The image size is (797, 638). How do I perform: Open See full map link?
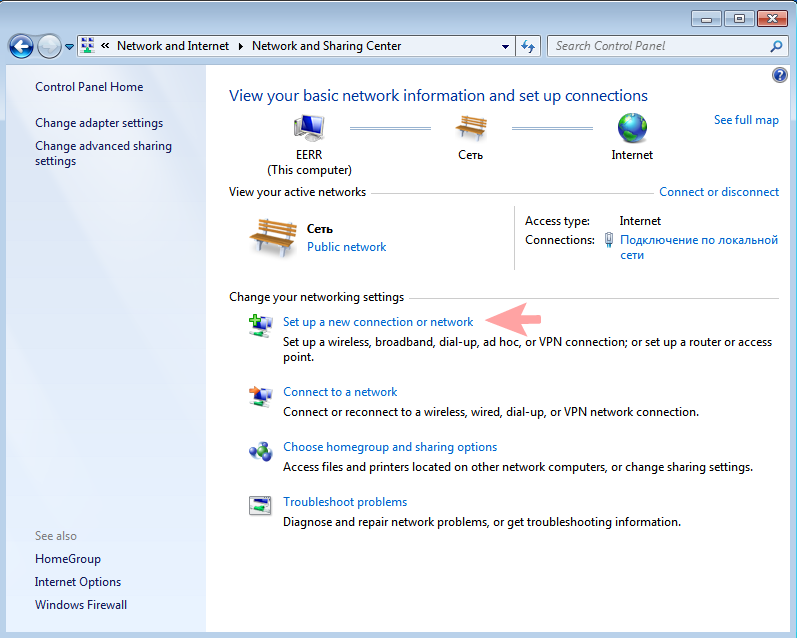pyautogui.click(x=746, y=120)
